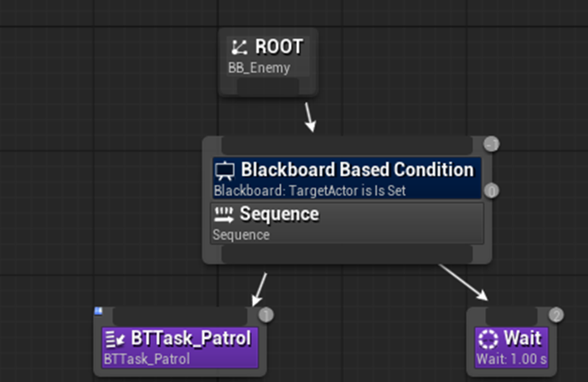588x382 pixels.
Task: Select the Wait task node title
Action: point(522,338)
